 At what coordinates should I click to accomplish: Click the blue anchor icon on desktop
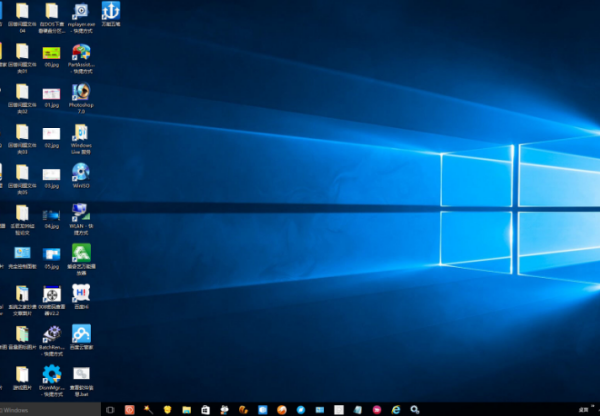click(110, 11)
